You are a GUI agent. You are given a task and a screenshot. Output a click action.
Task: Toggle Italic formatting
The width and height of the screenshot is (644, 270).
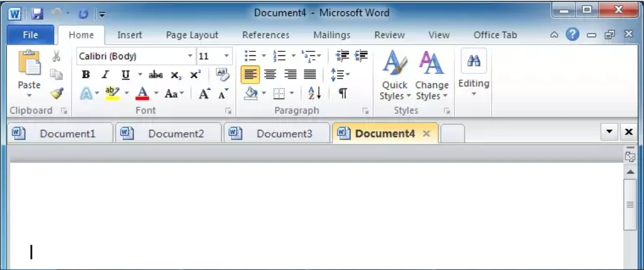point(106,75)
